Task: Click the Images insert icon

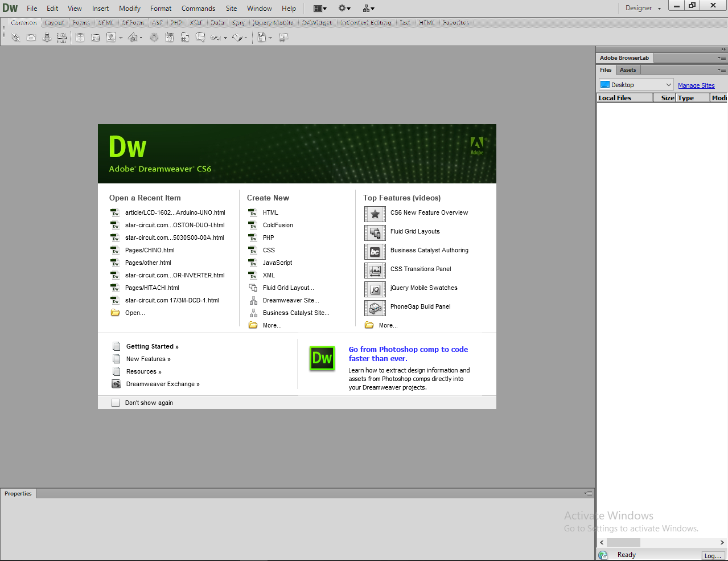Action: tap(111, 37)
